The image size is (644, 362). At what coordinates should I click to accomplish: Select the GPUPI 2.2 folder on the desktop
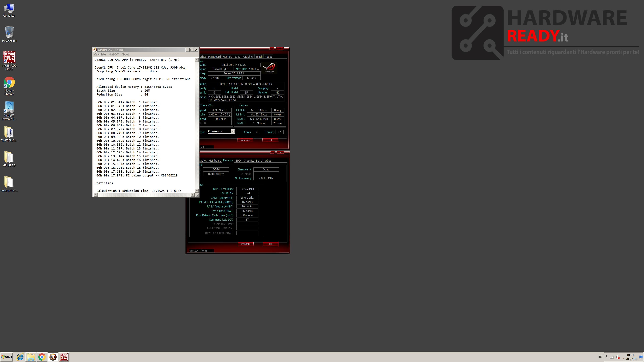click(x=9, y=159)
